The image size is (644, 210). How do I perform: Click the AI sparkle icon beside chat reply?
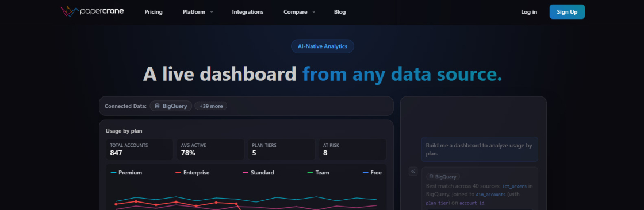(413, 172)
